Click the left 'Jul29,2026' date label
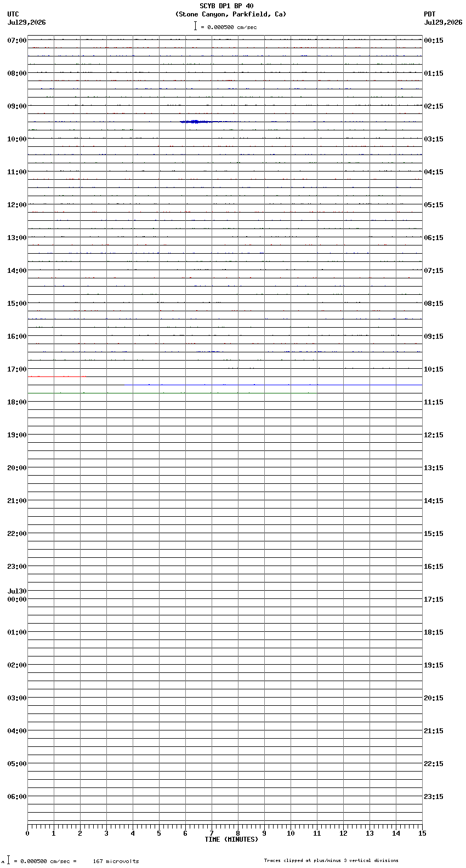 (27, 22)
